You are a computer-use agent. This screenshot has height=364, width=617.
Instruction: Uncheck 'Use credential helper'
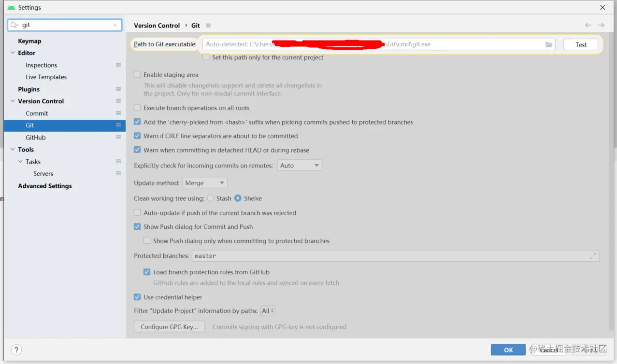137,297
